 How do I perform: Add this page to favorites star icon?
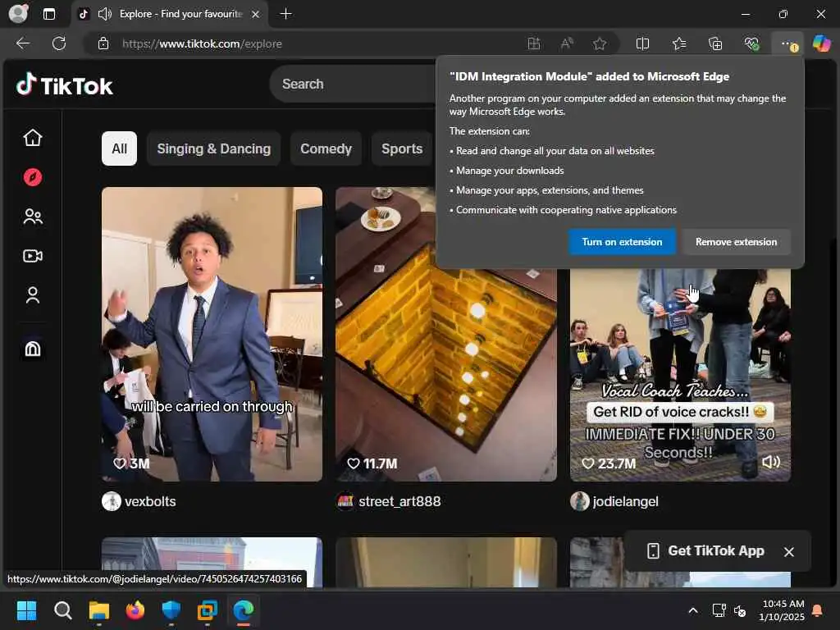[600, 43]
